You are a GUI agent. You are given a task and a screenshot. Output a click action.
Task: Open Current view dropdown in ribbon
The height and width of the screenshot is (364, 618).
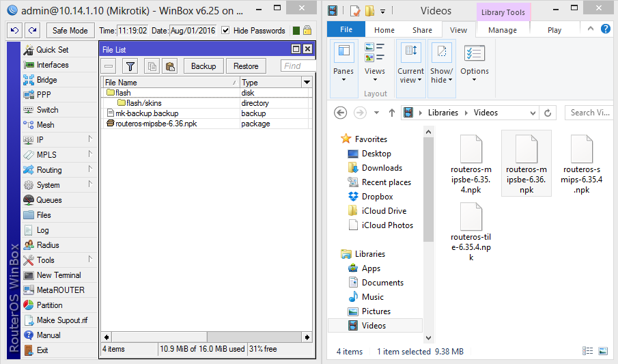(410, 68)
